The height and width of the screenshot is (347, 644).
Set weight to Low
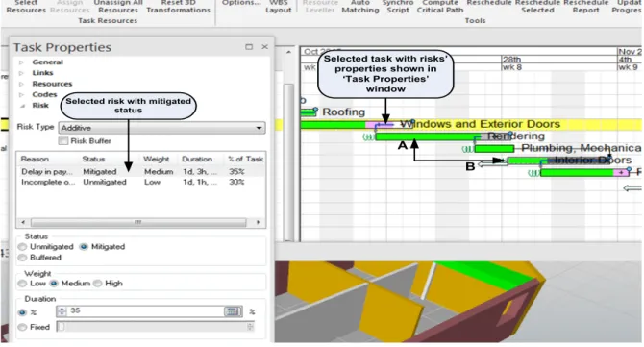22,284
